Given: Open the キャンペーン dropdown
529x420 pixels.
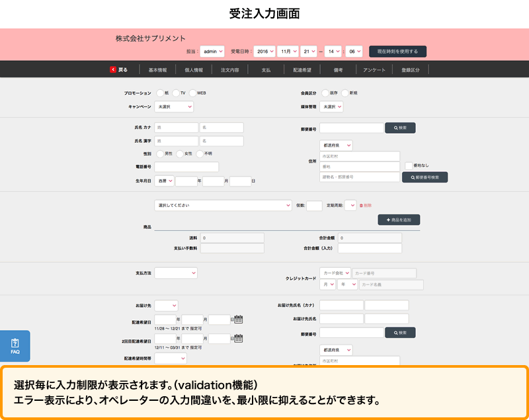Looking at the screenshot, I should (174, 106).
